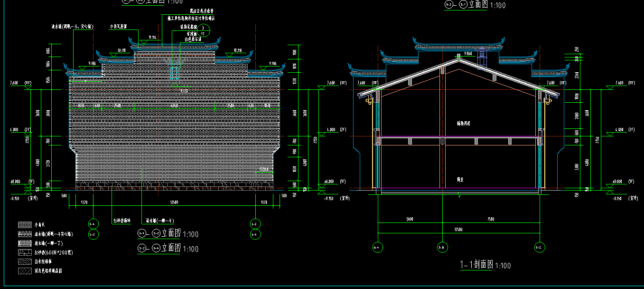Click the 白砂岩面砖 annotation below the elevation
The width and height of the screenshot is (644, 289).
(x=122, y=221)
